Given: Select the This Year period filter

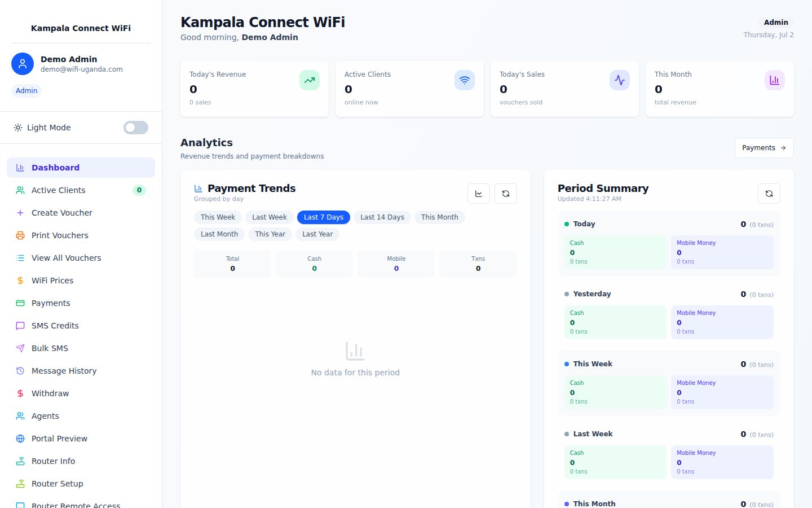Looking at the screenshot, I should (x=270, y=234).
